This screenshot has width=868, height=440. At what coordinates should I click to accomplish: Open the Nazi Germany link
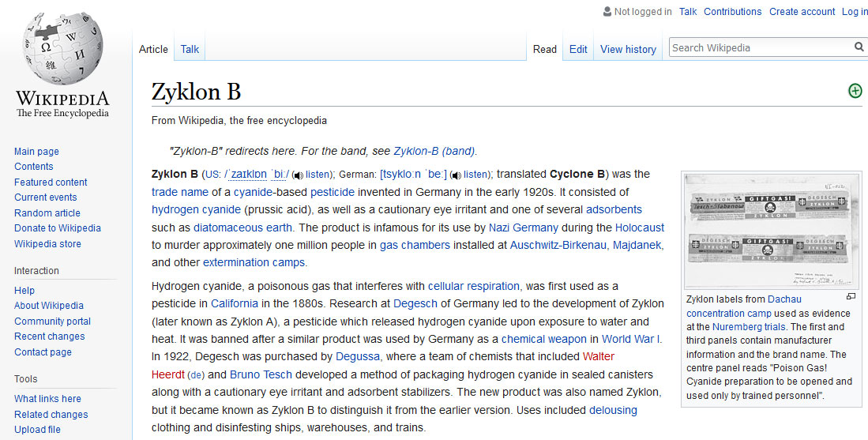click(x=523, y=228)
